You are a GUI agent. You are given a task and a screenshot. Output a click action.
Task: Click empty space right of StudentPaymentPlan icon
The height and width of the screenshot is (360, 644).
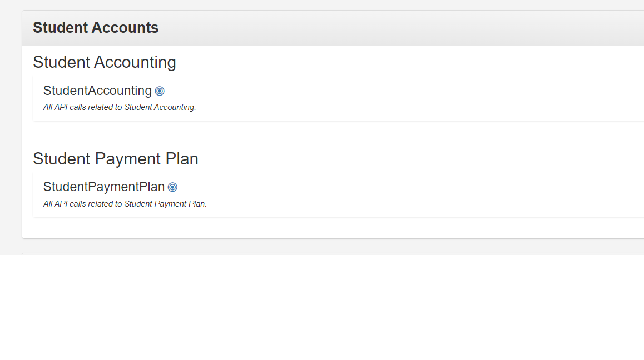pos(411,187)
